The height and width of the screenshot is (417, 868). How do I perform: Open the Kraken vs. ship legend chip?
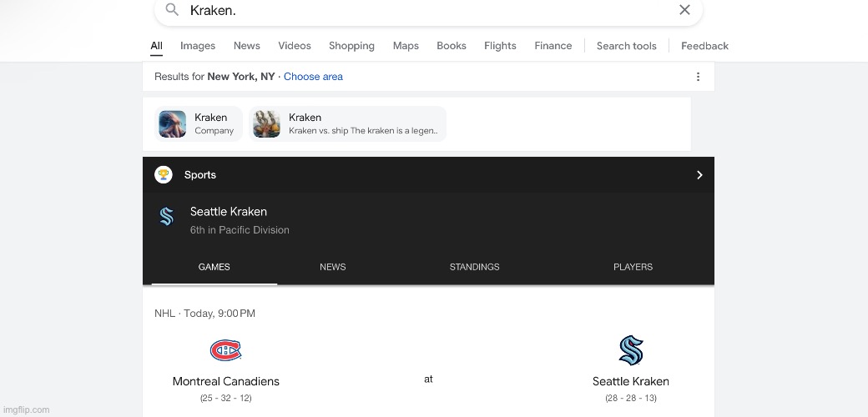(x=347, y=124)
